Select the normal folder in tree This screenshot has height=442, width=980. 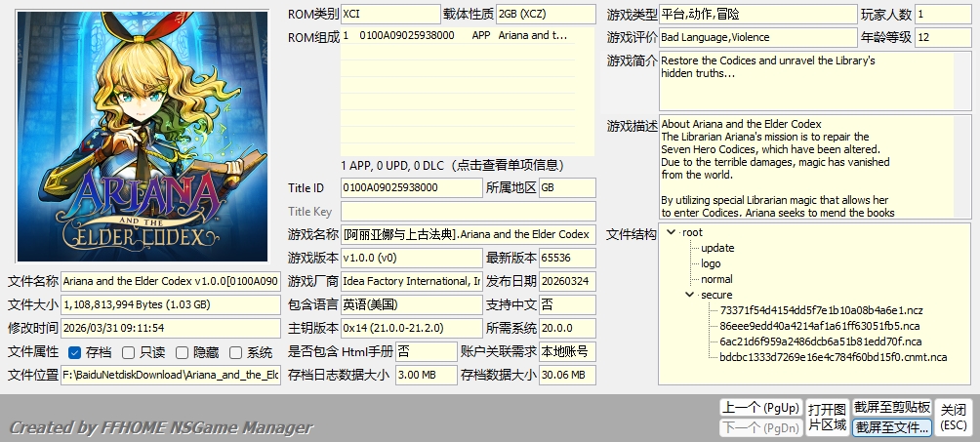[x=715, y=279]
